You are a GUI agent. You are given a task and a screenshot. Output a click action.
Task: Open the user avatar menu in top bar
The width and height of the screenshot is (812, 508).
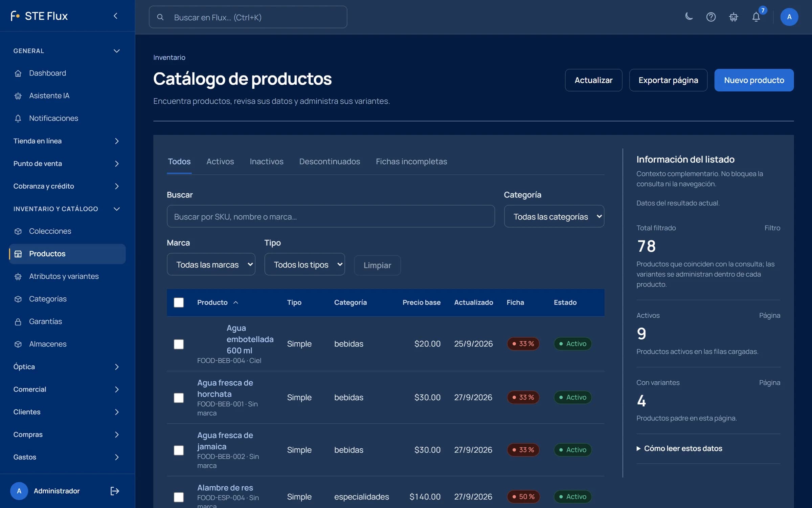[789, 17]
